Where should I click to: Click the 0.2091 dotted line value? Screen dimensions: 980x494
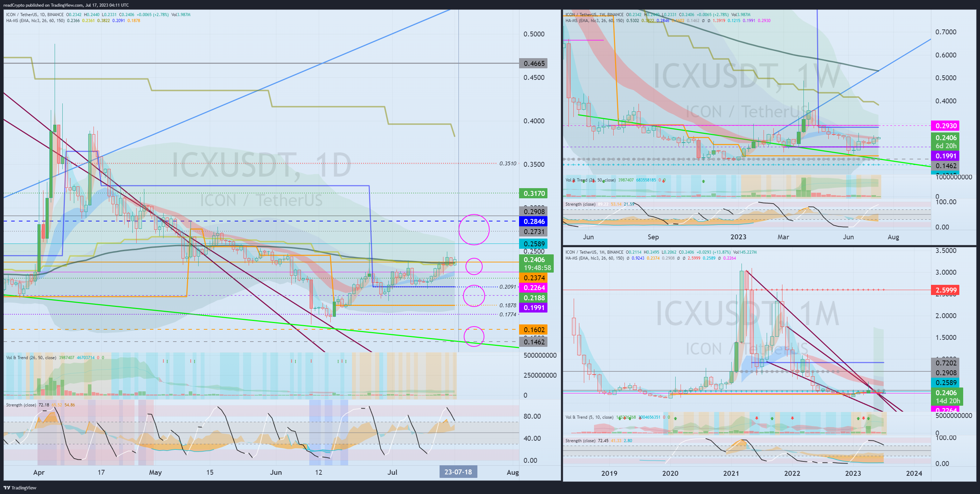point(508,287)
